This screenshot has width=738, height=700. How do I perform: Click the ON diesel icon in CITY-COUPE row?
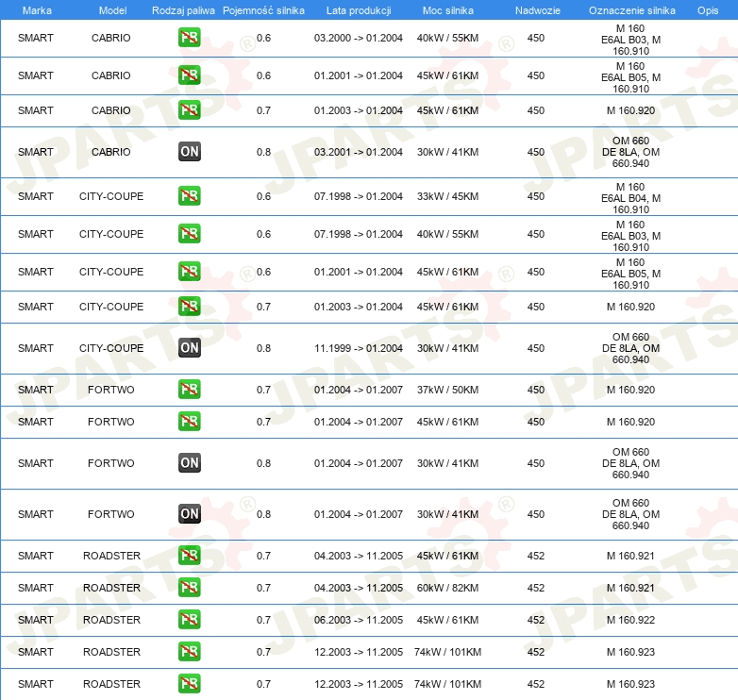pos(189,348)
